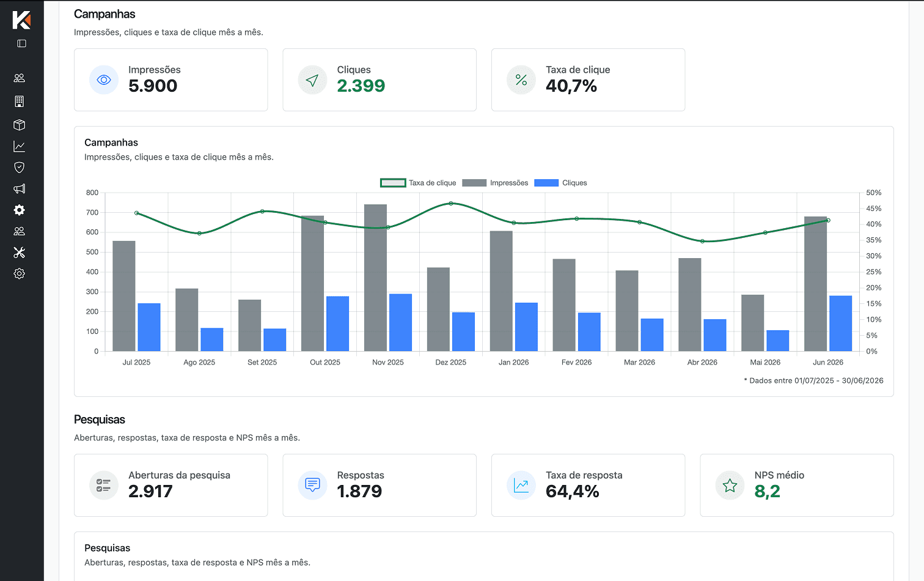Viewport: 924px width, 581px height.
Task: Click the Taxa de clique 40,7% card
Action: (x=588, y=80)
